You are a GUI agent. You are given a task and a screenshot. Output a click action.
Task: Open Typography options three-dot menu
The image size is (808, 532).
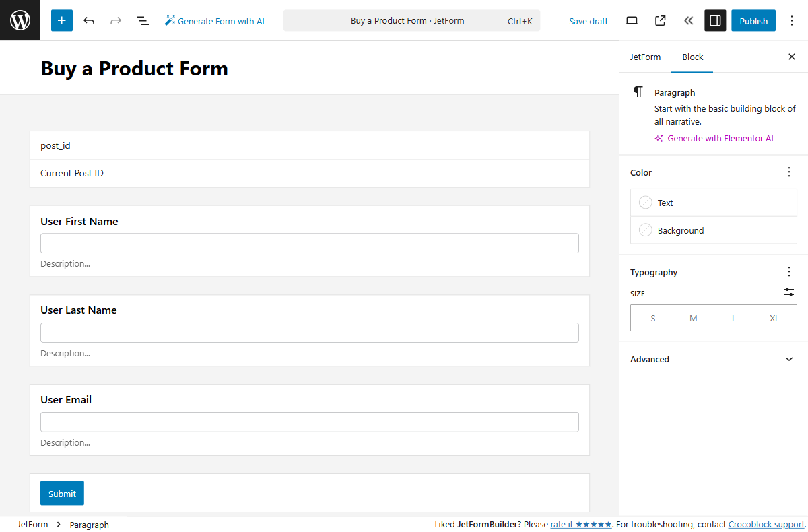point(789,272)
